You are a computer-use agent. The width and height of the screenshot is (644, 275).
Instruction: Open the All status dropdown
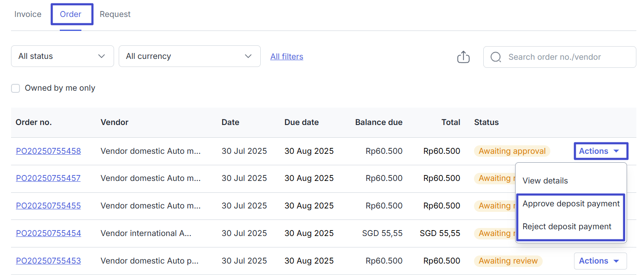click(62, 56)
